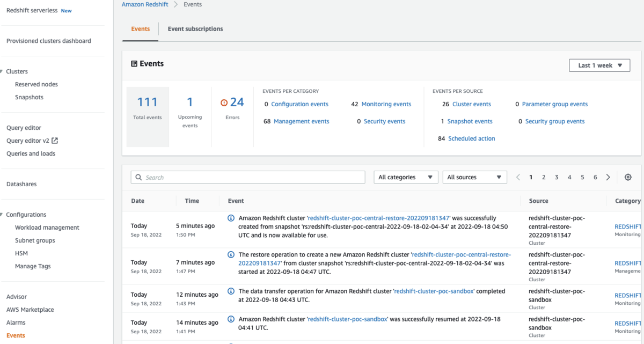Filter by Snapshot events link
This screenshot has width=644, height=344.
pos(470,121)
